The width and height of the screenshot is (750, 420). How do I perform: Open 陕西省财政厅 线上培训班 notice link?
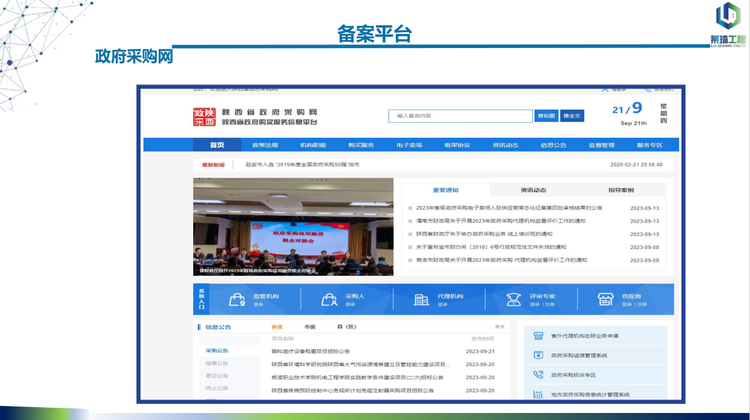(x=484, y=234)
